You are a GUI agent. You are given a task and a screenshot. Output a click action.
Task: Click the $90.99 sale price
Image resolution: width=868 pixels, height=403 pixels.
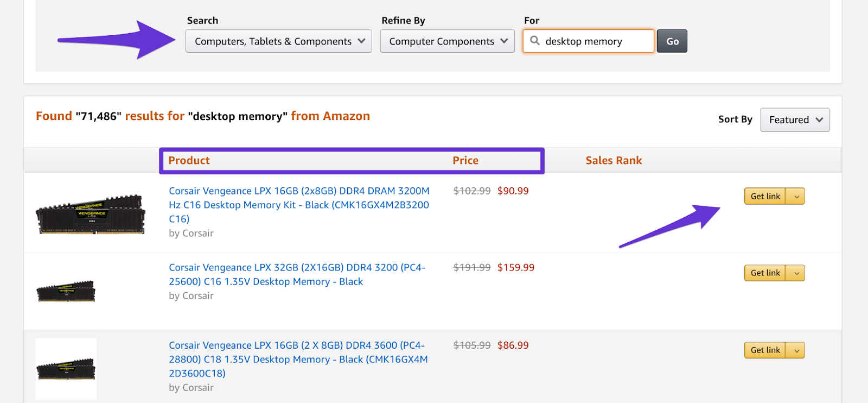513,191
